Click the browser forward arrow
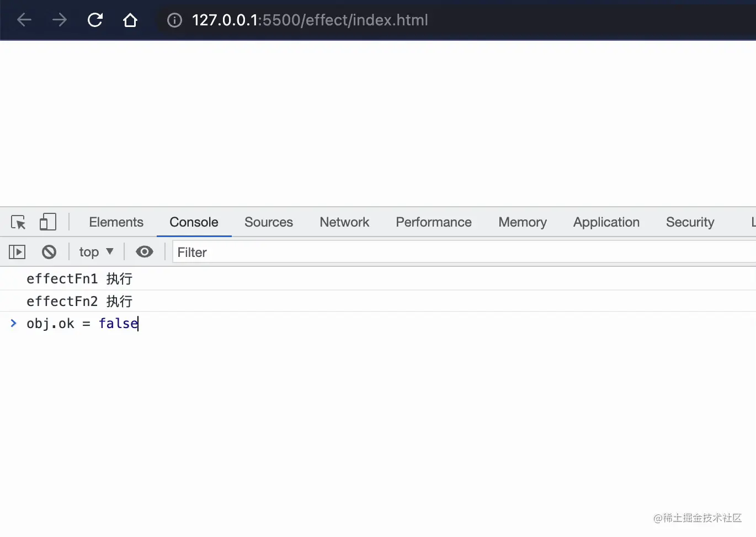 coord(60,20)
